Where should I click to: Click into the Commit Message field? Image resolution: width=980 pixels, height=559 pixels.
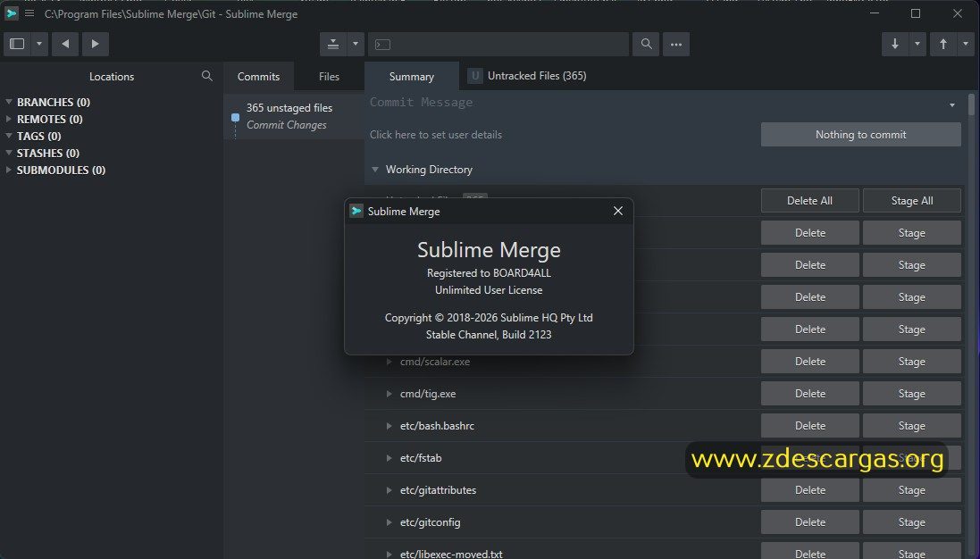[657, 103]
